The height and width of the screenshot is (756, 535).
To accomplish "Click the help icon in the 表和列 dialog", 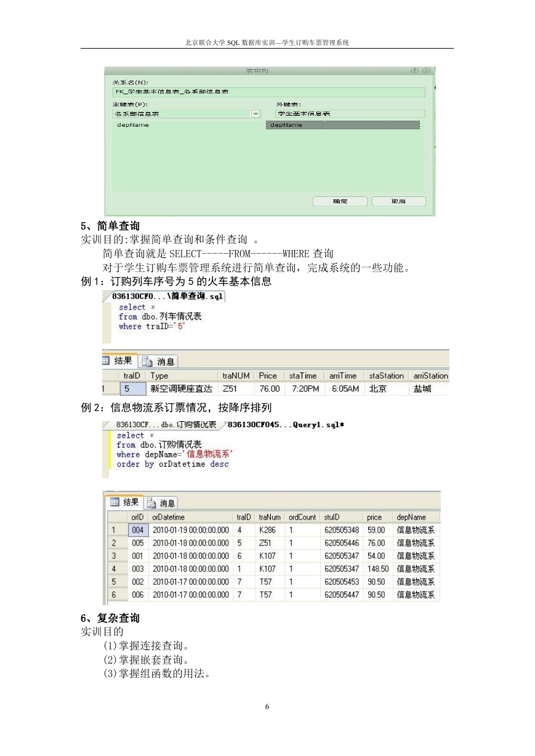I will coord(414,71).
